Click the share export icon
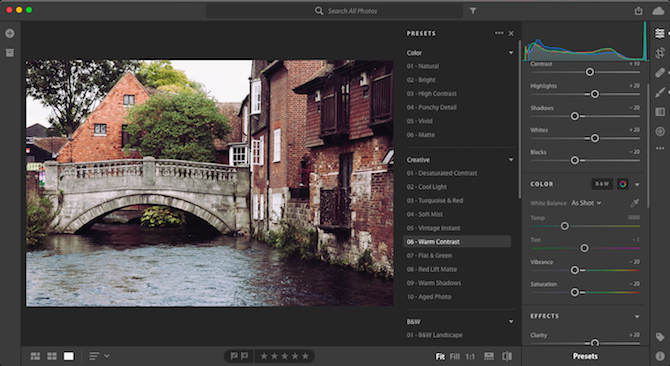Screen dimensions: 670x366 click(x=638, y=11)
